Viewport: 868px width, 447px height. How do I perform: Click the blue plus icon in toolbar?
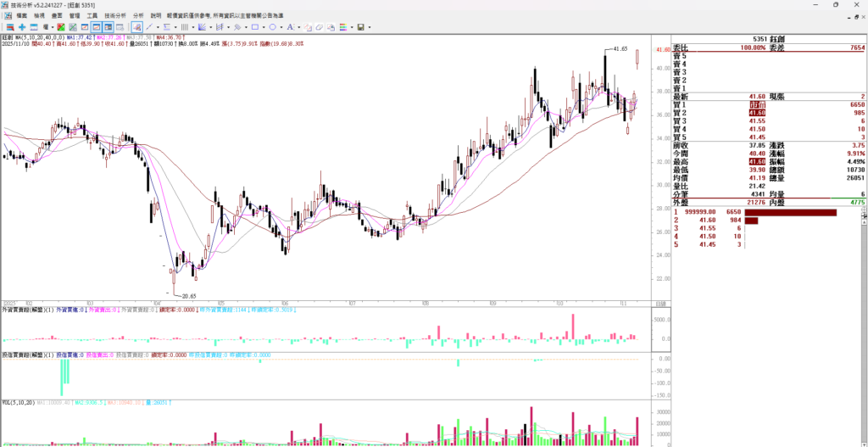tap(22, 27)
